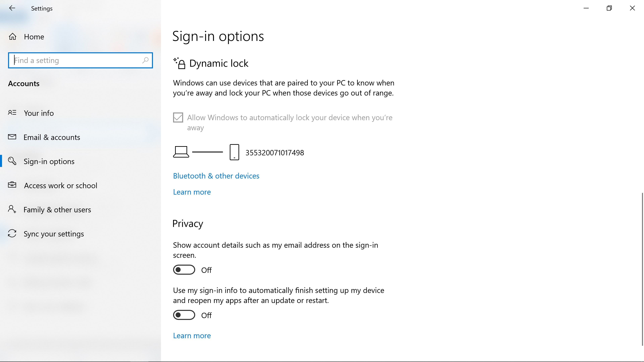Click the Email & accounts envelope icon
644x362 pixels.
12,137
